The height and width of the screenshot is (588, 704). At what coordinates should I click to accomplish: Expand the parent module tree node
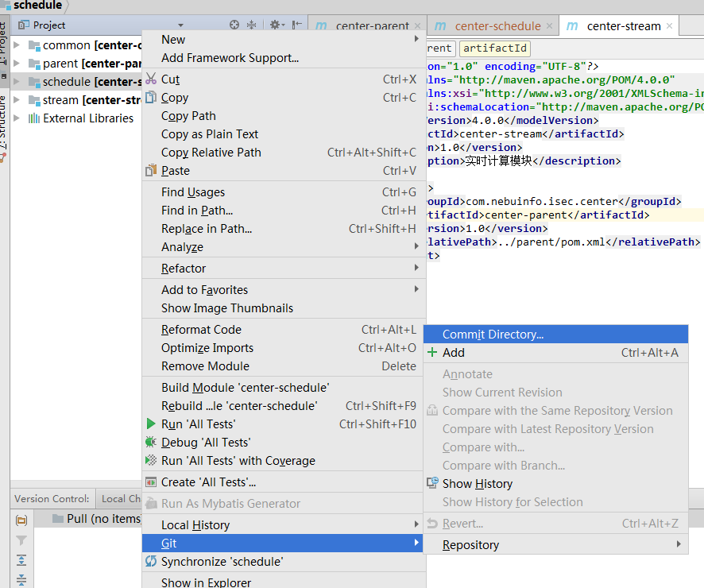17,64
